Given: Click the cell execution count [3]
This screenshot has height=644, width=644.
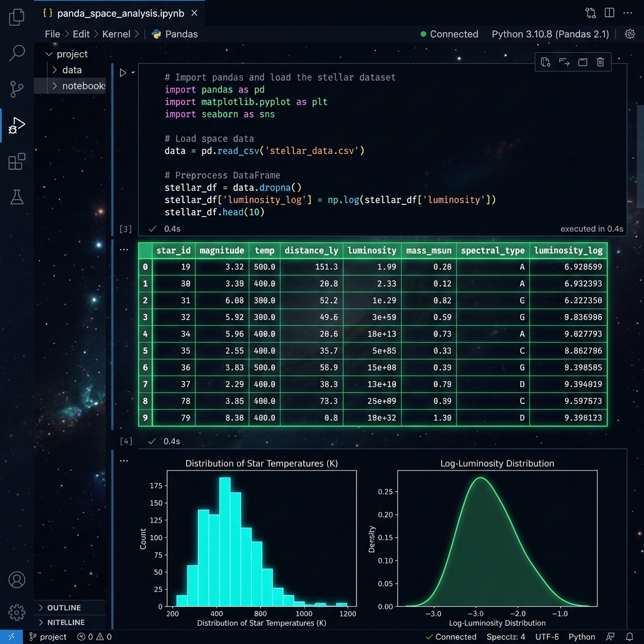Looking at the screenshot, I should [126, 229].
